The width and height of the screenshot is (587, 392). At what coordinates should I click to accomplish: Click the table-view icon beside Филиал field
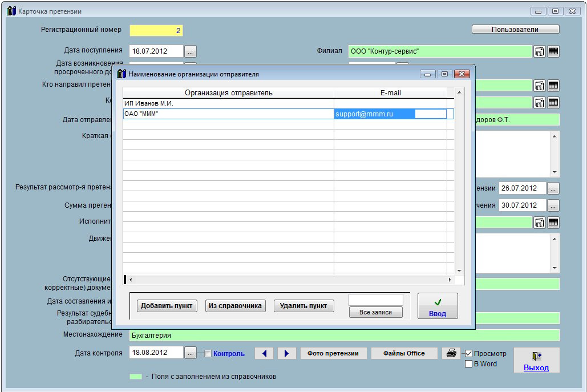[553, 51]
